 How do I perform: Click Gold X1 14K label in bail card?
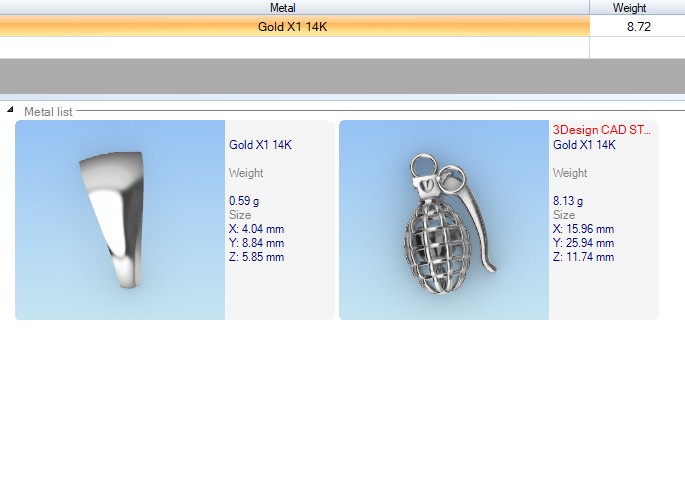(x=260, y=145)
